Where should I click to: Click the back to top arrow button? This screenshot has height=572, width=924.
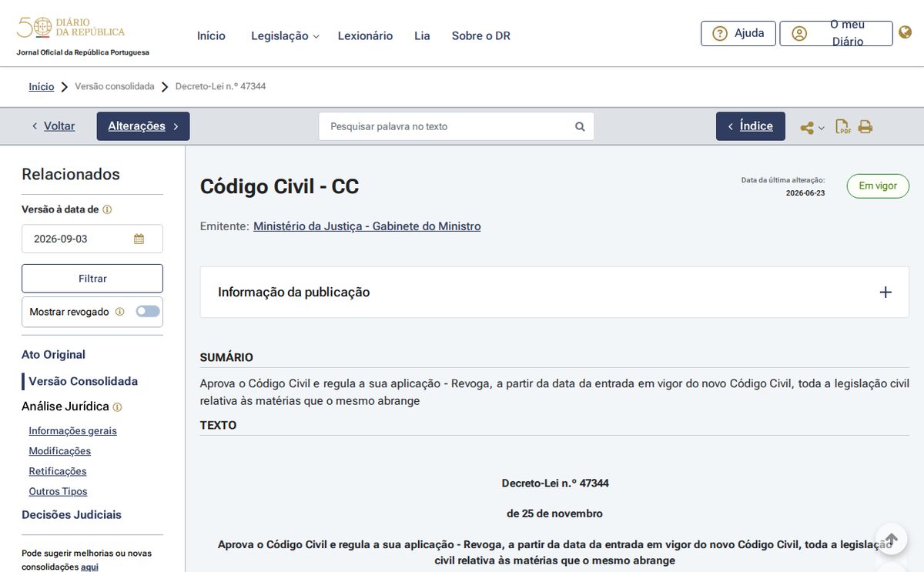(x=891, y=539)
